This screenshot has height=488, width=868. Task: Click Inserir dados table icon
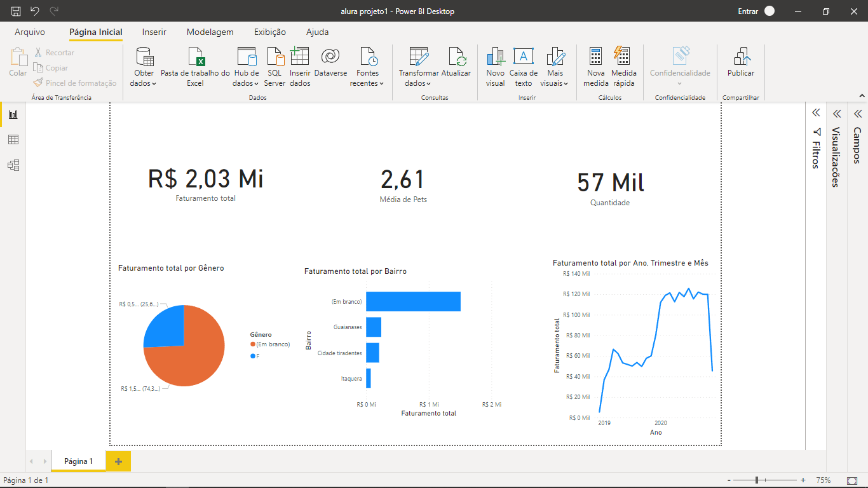coord(300,57)
